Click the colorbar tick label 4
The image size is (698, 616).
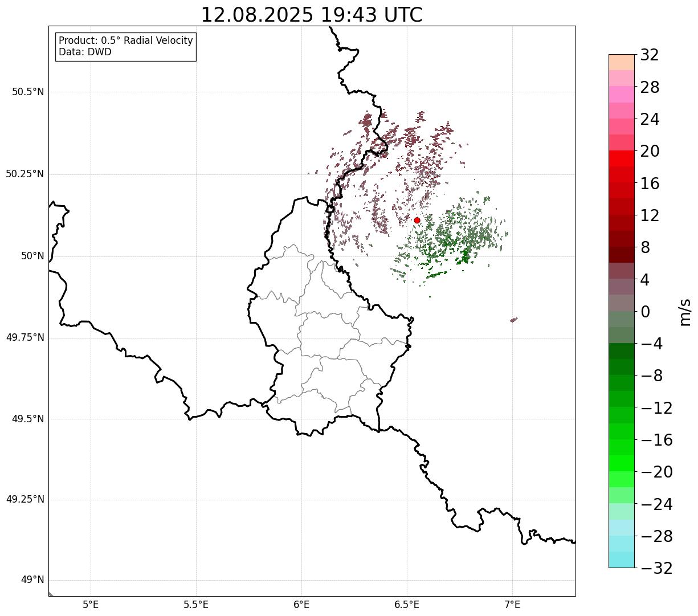(x=645, y=280)
